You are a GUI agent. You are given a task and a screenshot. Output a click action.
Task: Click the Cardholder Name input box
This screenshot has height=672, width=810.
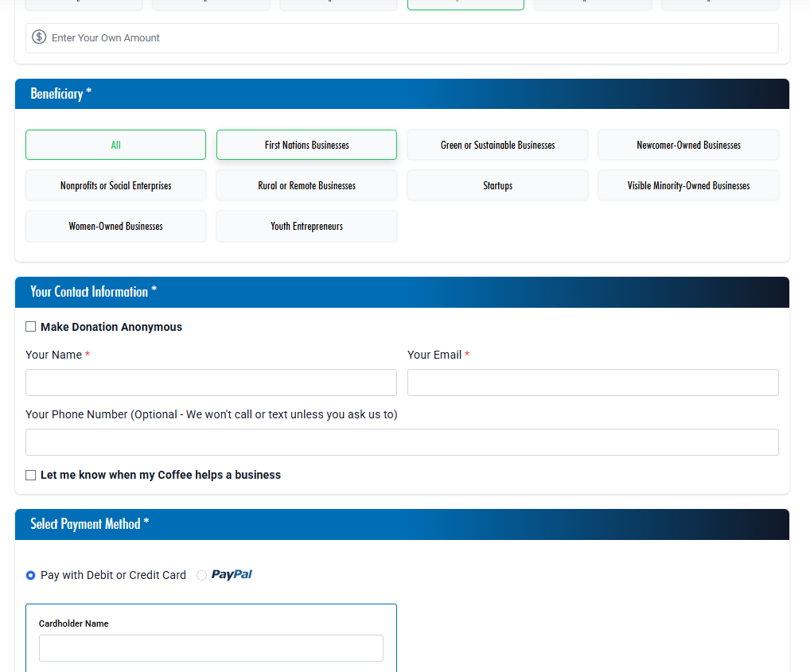pos(211,648)
